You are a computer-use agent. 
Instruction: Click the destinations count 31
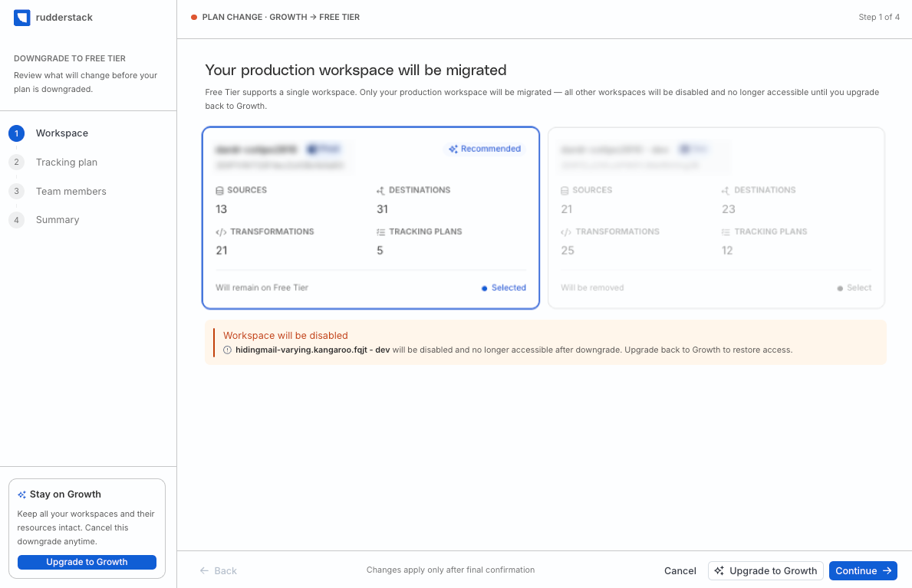tap(382, 209)
